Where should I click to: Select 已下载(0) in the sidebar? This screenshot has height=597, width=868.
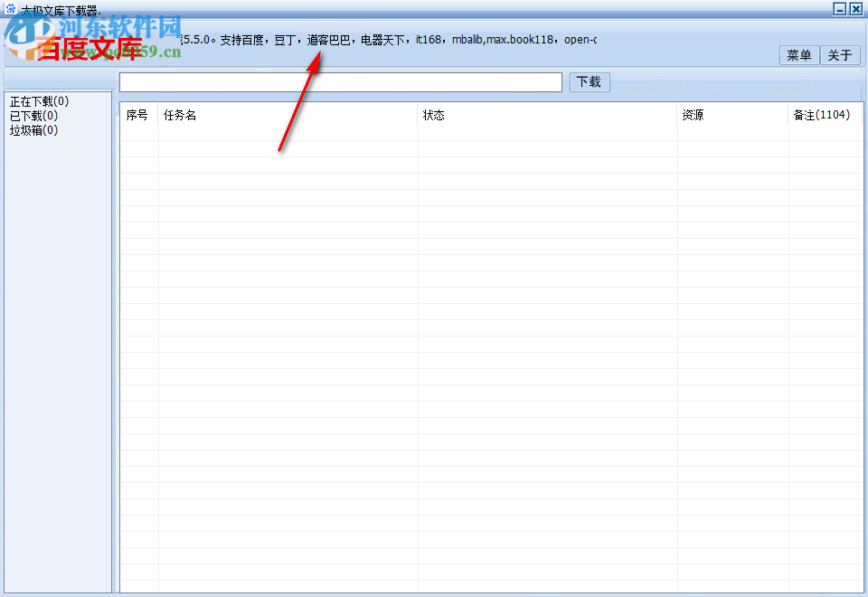coord(33,116)
